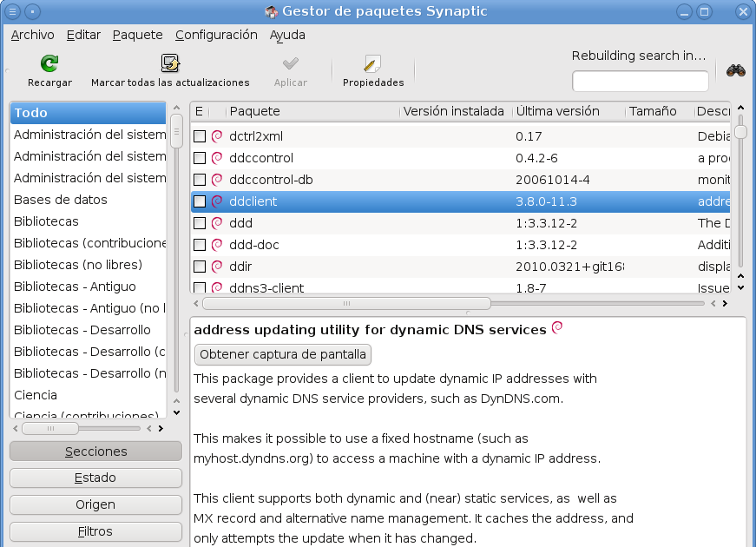Switch to Filtros view
756x547 pixels.
(96, 531)
